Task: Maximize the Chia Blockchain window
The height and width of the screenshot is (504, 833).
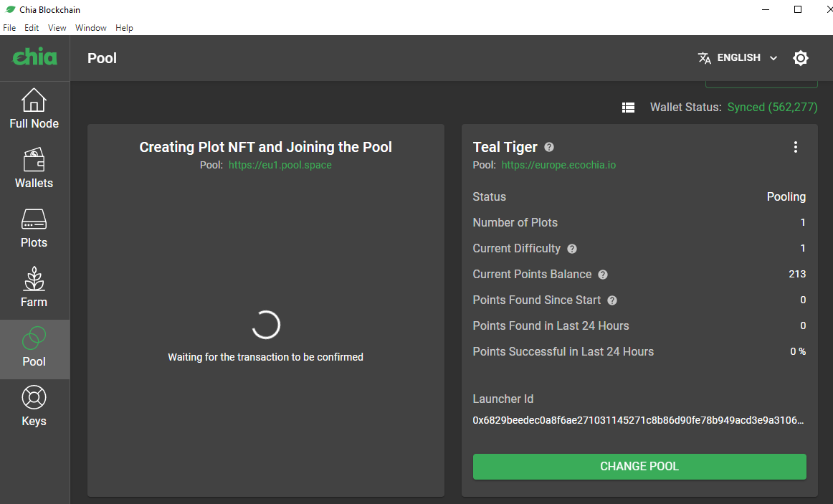Action: coord(797,9)
